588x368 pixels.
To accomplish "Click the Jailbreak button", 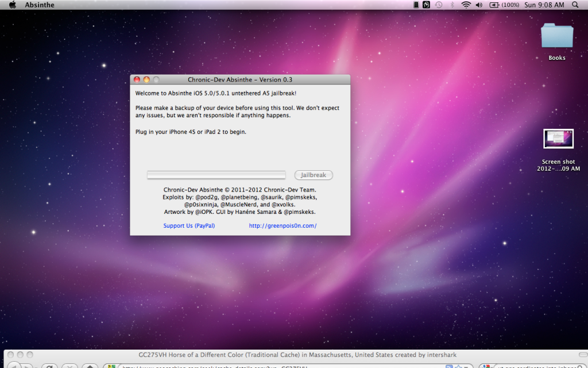I will [x=314, y=175].
